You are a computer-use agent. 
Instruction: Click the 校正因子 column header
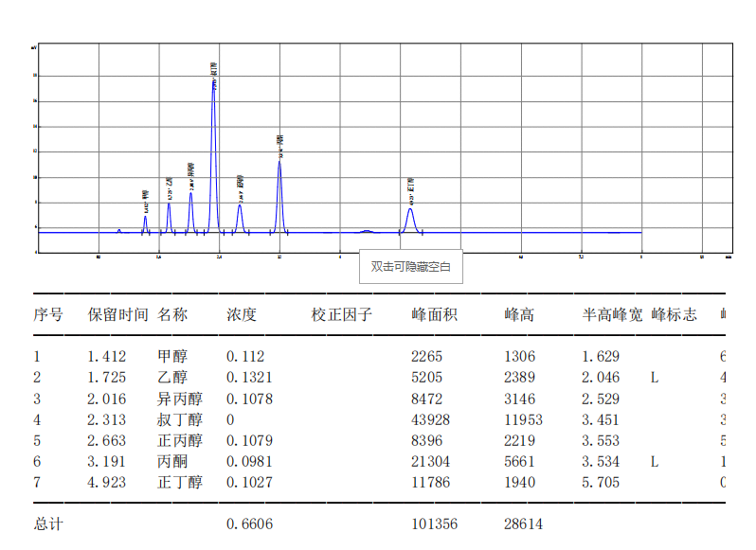341,314
